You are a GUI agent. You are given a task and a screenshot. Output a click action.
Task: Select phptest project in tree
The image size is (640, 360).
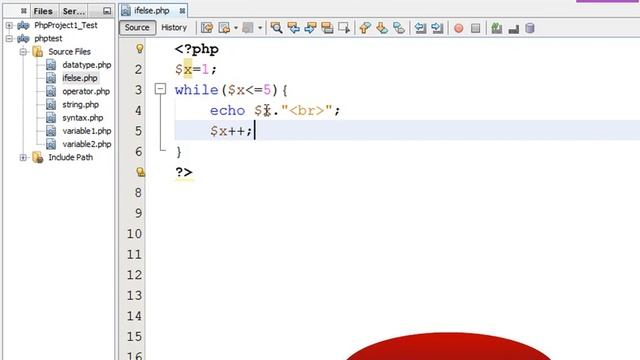pos(48,38)
